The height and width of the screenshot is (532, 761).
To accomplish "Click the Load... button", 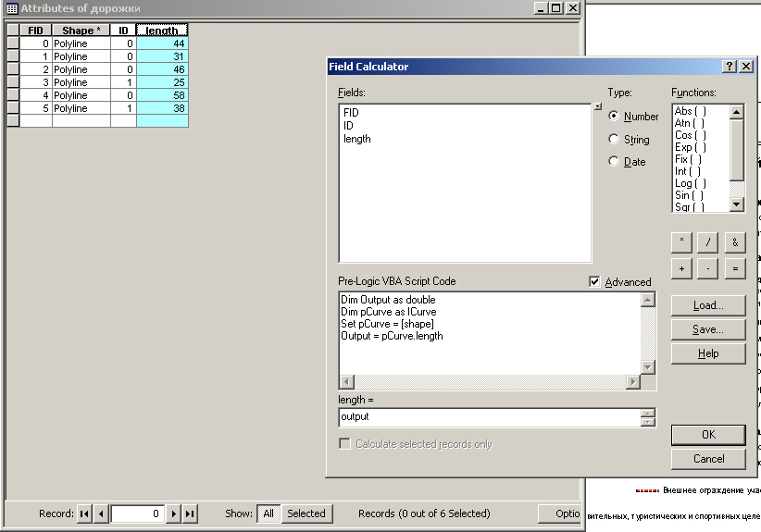I will tap(708, 305).
